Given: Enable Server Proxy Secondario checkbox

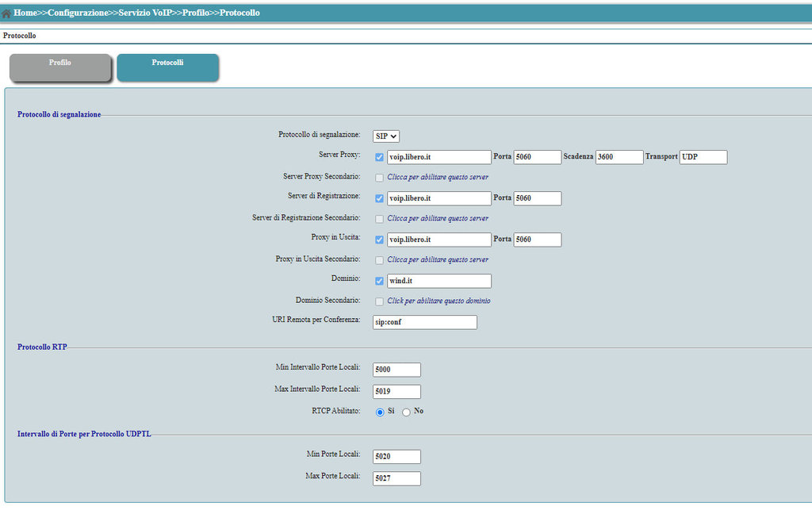Looking at the screenshot, I should pos(379,178).
